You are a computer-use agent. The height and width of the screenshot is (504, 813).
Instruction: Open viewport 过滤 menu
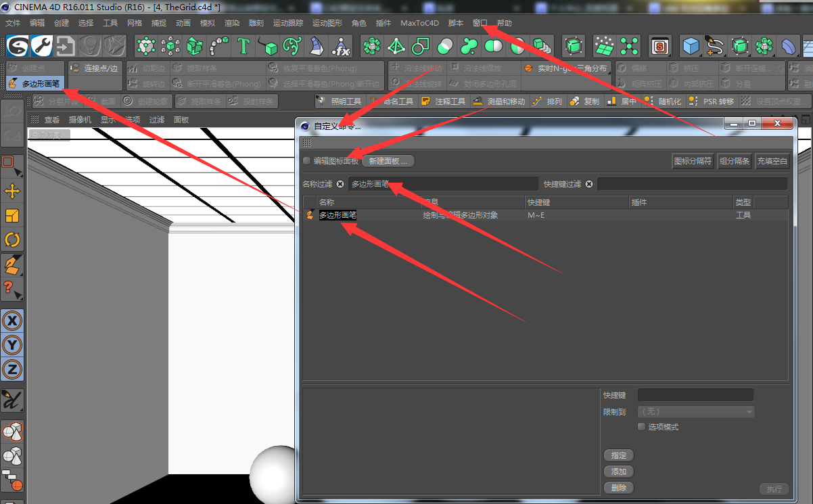[157, 120]
